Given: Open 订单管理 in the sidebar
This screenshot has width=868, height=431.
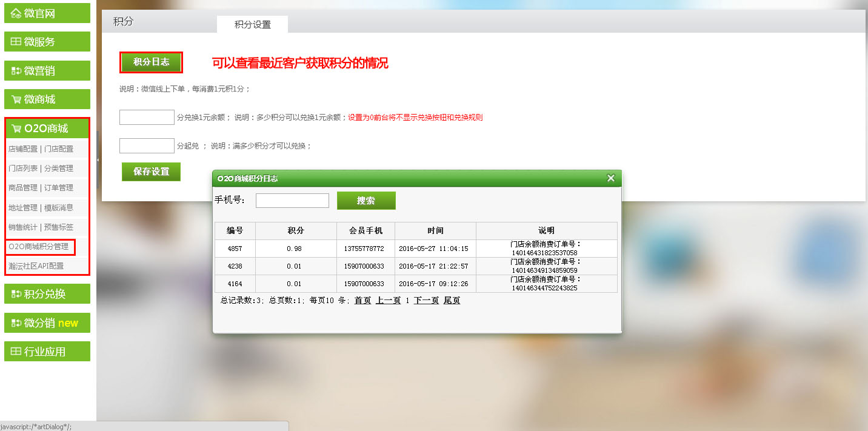Looking at the screenshot, I should 59,188.
